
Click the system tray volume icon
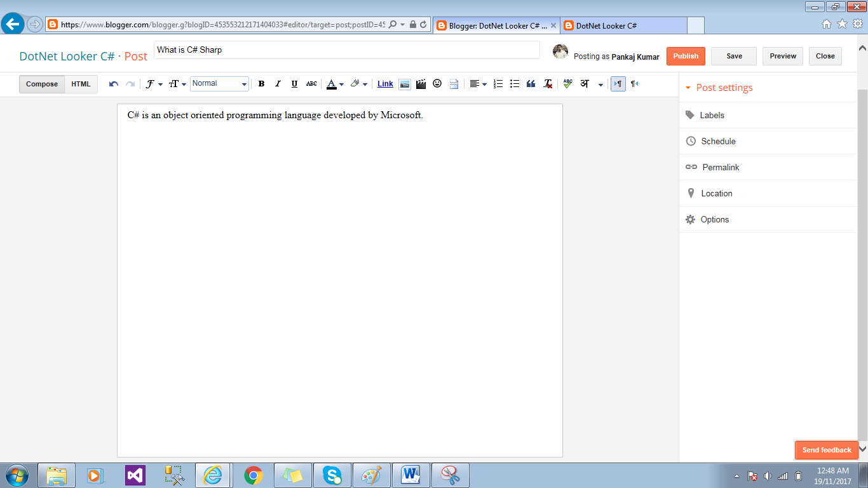[x=768, y=476]
